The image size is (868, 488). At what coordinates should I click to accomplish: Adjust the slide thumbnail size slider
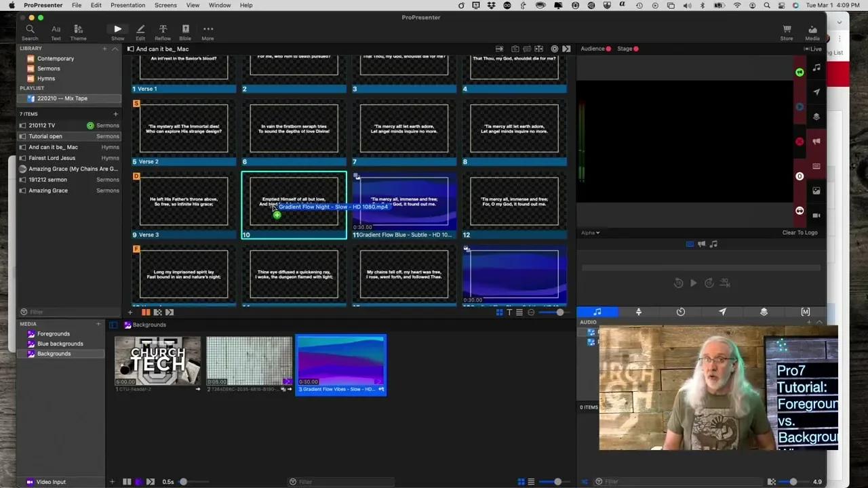pos(559,312)
